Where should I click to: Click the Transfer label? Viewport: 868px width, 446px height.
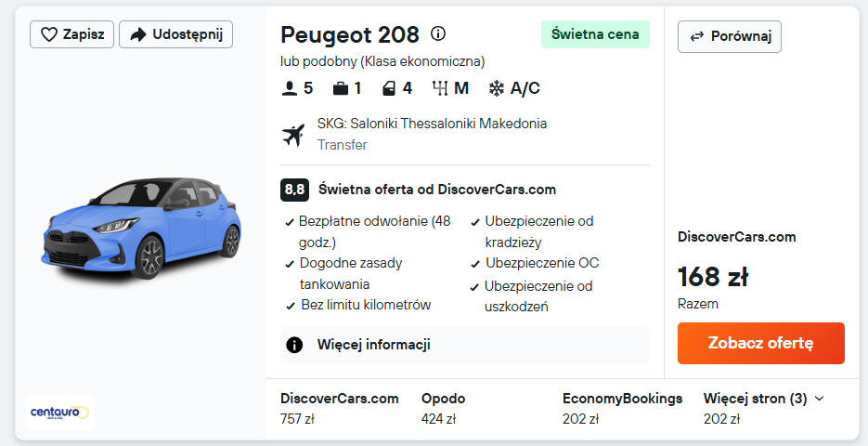[343, 145]
